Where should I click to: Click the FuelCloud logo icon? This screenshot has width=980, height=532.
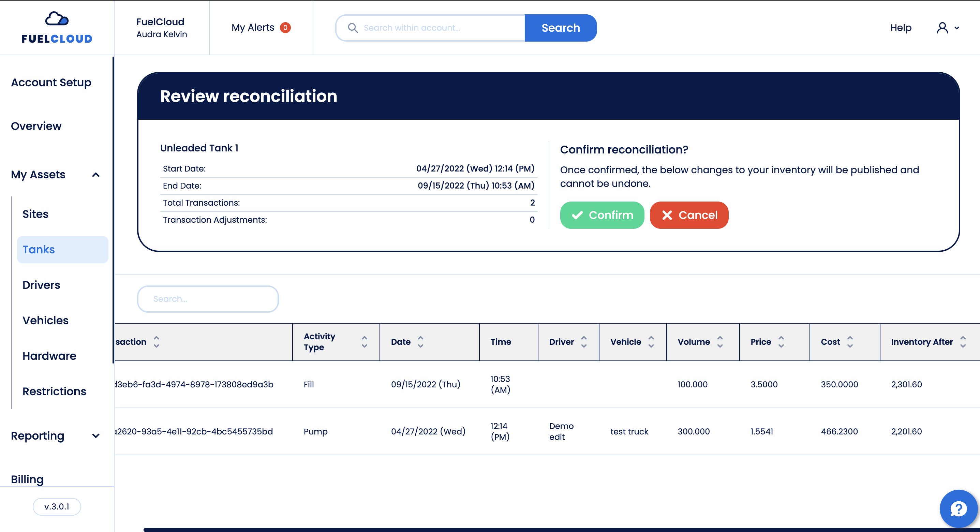point(57,19)
